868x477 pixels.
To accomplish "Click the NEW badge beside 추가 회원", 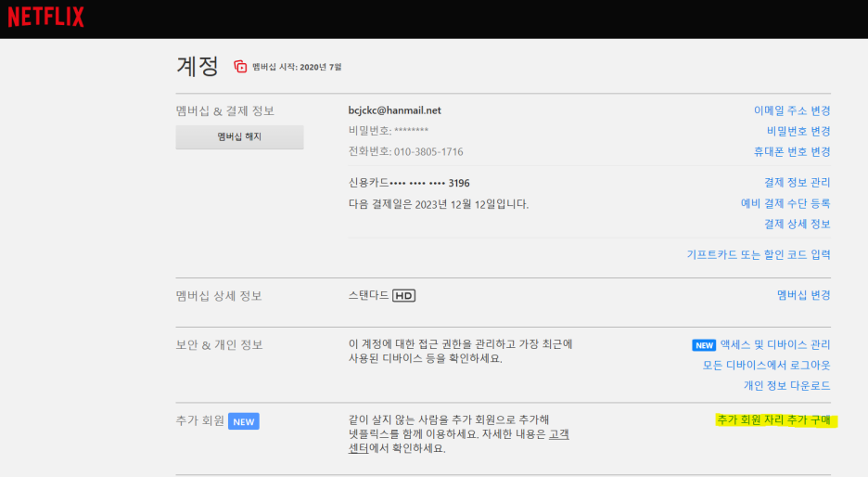I will tap(244, 421).
